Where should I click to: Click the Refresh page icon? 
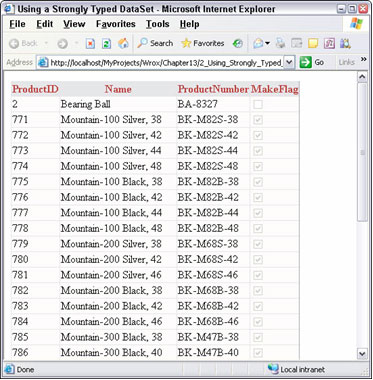click(106, 43)
